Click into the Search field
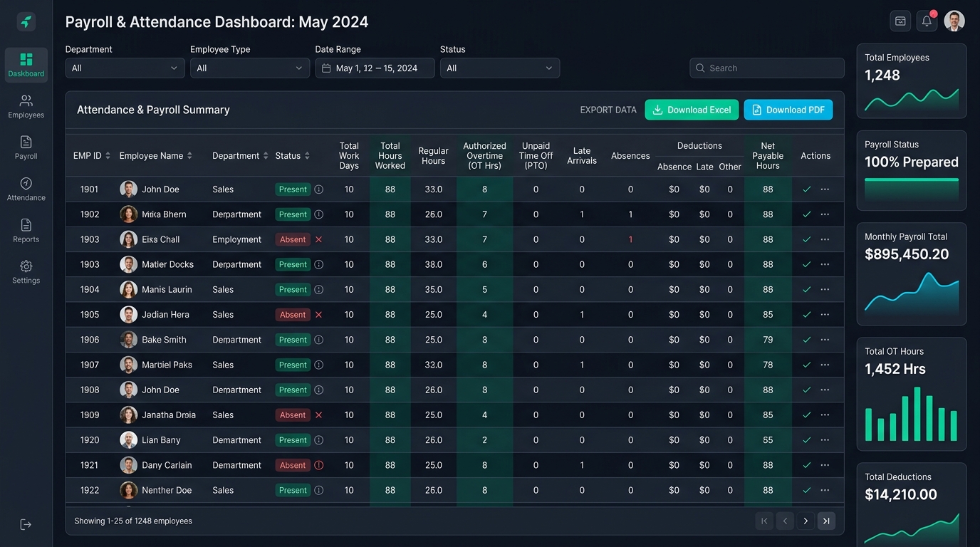The image size is (980, 547). pyautogui.click(x=767, y=68)
